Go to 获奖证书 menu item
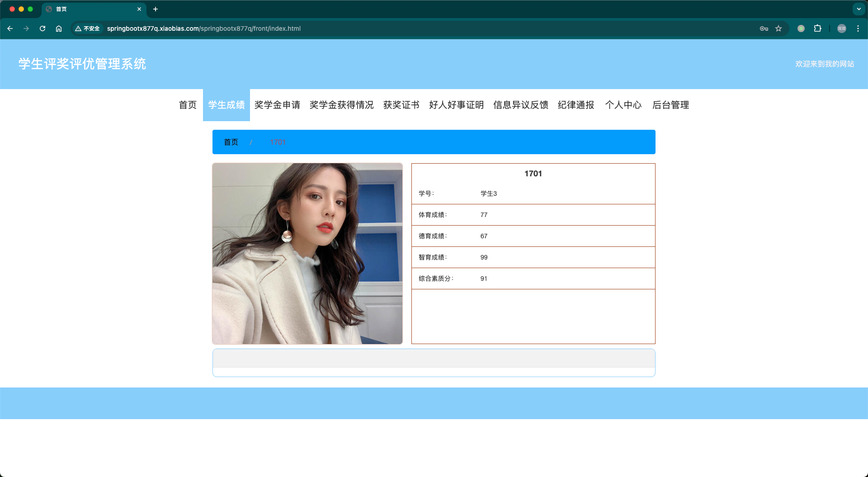 [401, 105]
